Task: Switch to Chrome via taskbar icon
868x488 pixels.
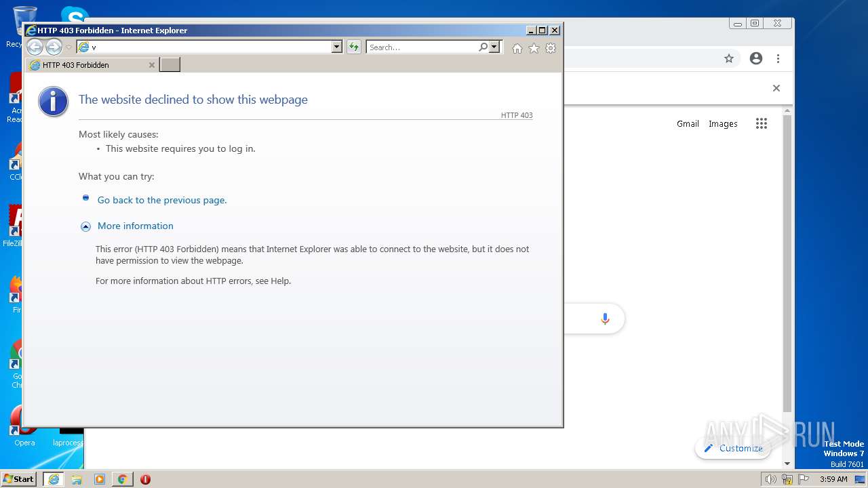Action: click(x=123, y=479)
